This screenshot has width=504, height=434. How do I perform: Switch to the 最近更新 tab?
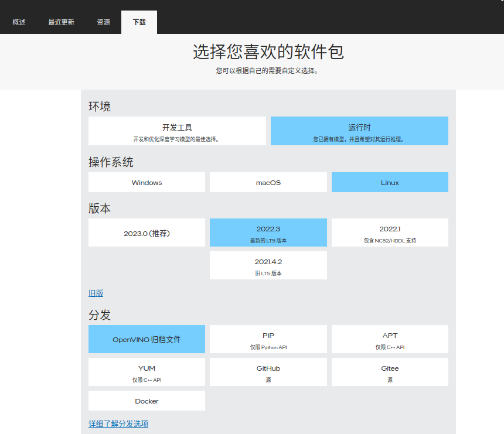(61, 22)
